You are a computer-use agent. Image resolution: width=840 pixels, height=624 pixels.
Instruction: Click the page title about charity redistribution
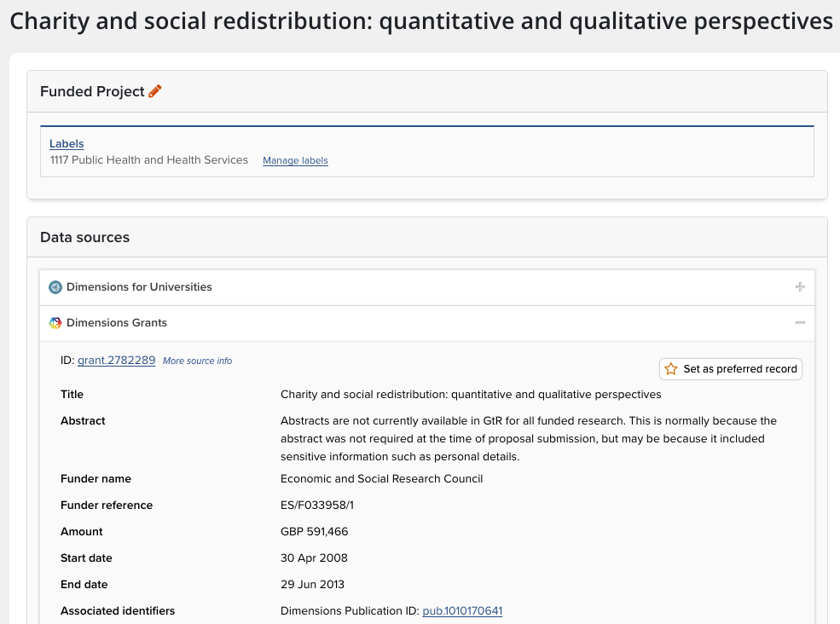421,21
